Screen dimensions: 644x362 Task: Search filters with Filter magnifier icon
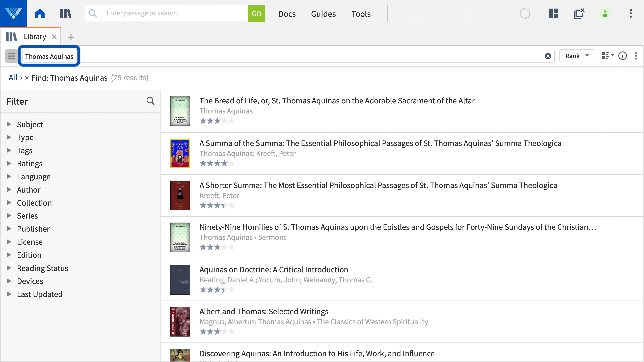point(150,101)
